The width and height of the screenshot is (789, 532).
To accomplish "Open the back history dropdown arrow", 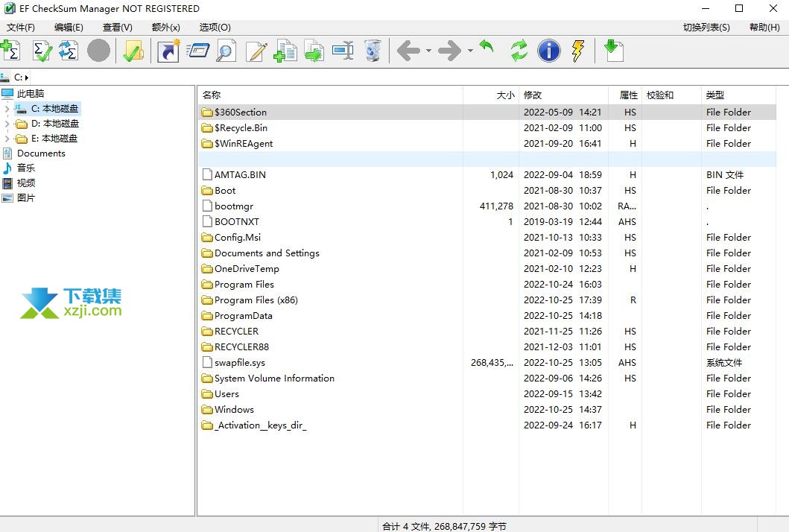I will 428,51.
